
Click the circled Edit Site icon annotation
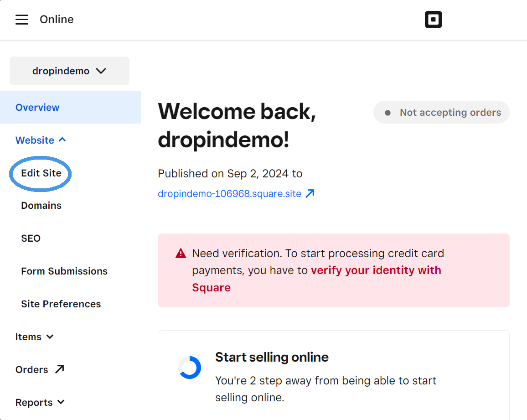[x=40, y=174]
